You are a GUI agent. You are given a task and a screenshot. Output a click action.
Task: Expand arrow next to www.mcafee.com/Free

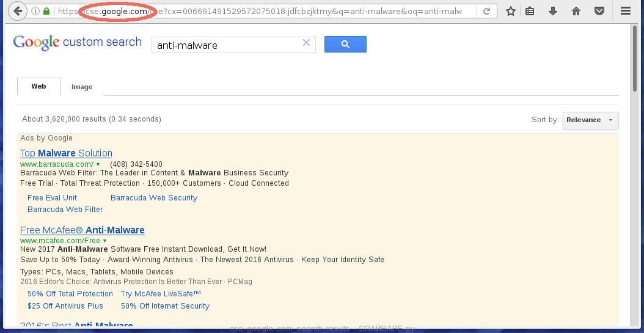pyautogui.click(x=104, y=241)
